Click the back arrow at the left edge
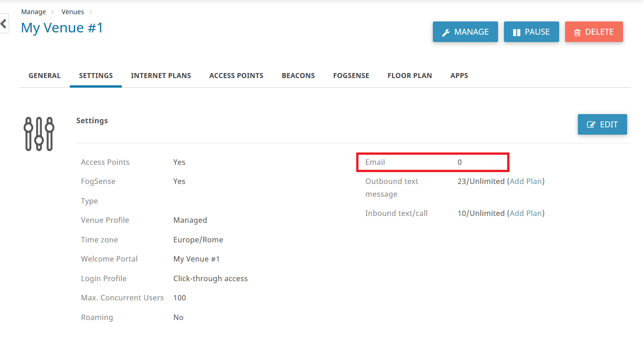Image resolution: width=644 pixels, height=346 pixels. click(x=4, y=23)
